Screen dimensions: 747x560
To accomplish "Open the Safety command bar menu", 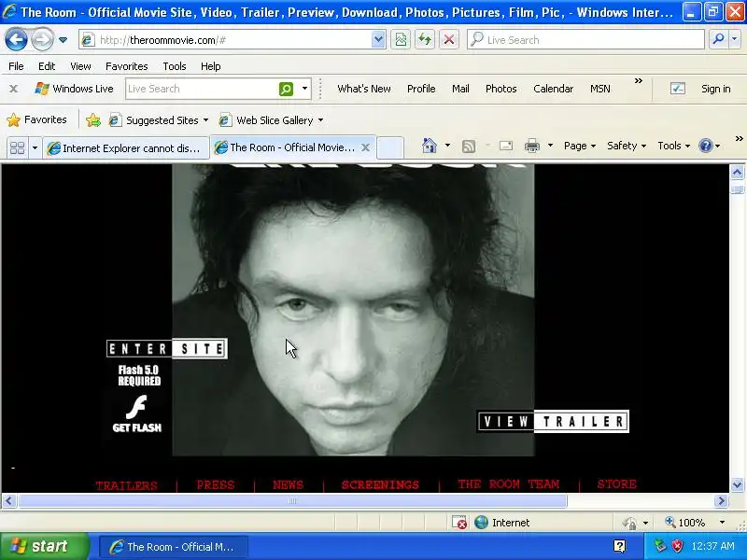I will (x=626, y=146).
